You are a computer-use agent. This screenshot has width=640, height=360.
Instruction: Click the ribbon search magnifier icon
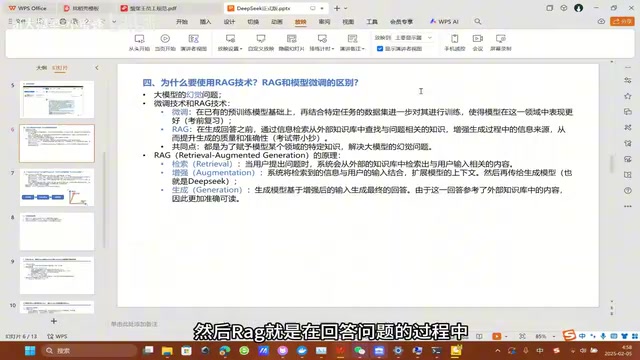coord(478,21)
